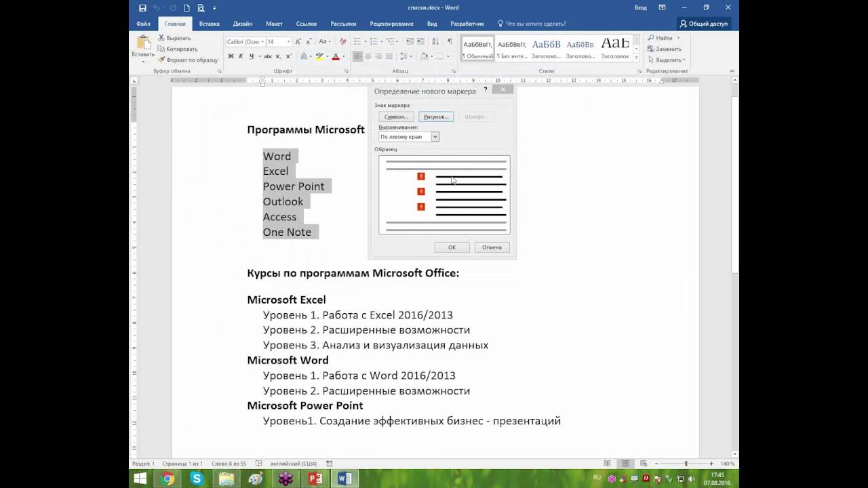
Task: Switch to the Рецензирование tab
Action: click(391, 24)
